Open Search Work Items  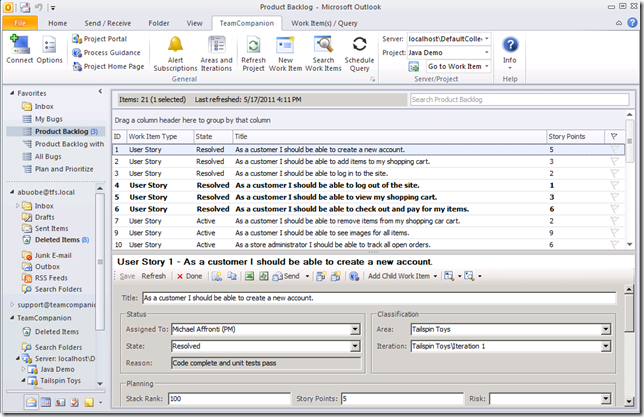click(323, 53)
